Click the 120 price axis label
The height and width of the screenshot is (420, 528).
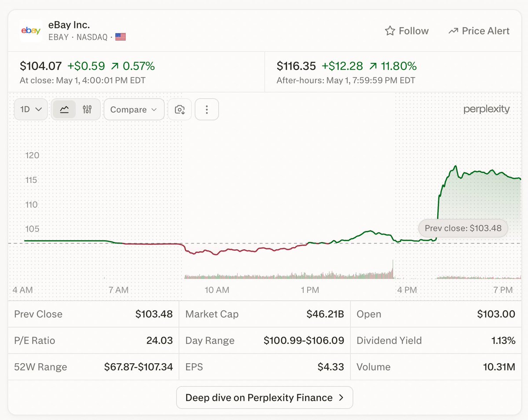33,156
